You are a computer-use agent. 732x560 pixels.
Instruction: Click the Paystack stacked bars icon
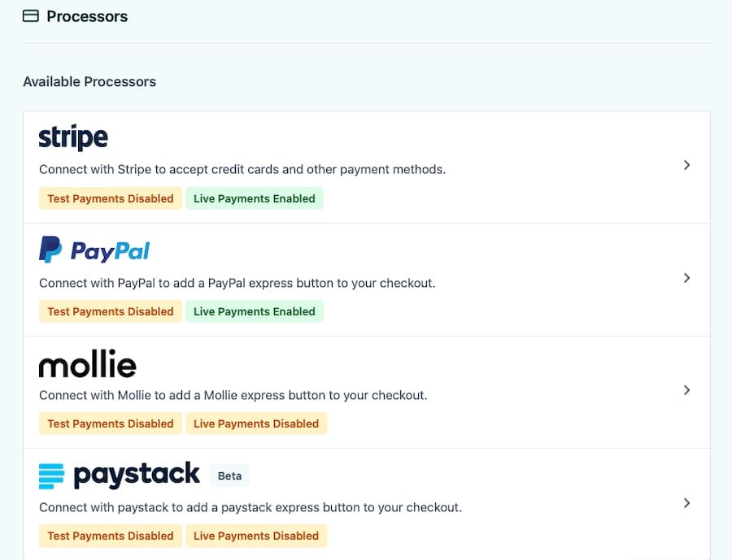50,475
